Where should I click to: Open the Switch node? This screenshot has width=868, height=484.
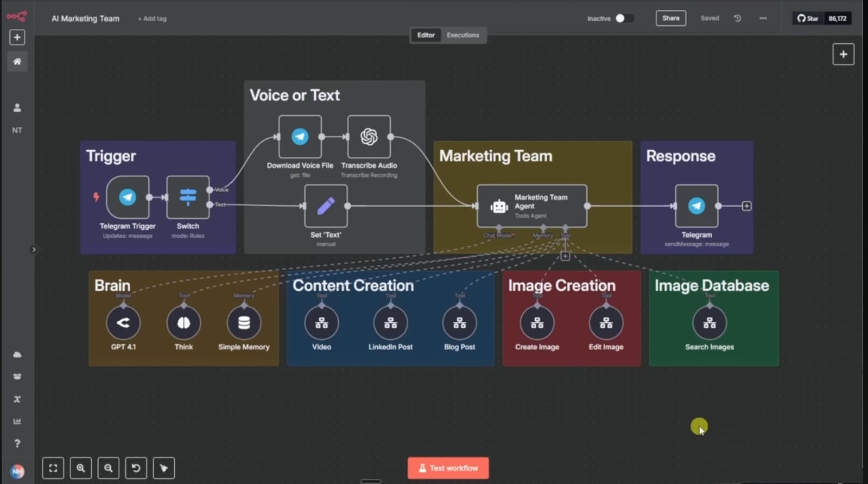[x=188, y=197]
